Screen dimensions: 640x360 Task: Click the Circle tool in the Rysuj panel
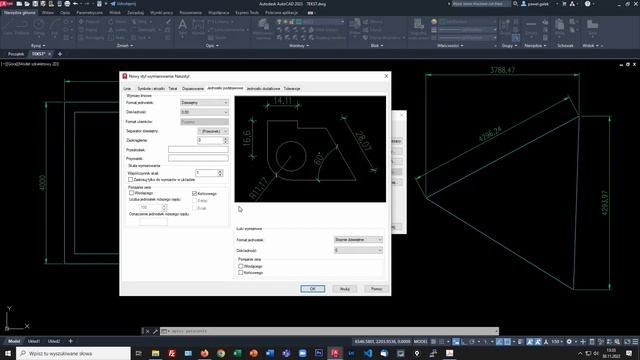[x=39, y=25]
